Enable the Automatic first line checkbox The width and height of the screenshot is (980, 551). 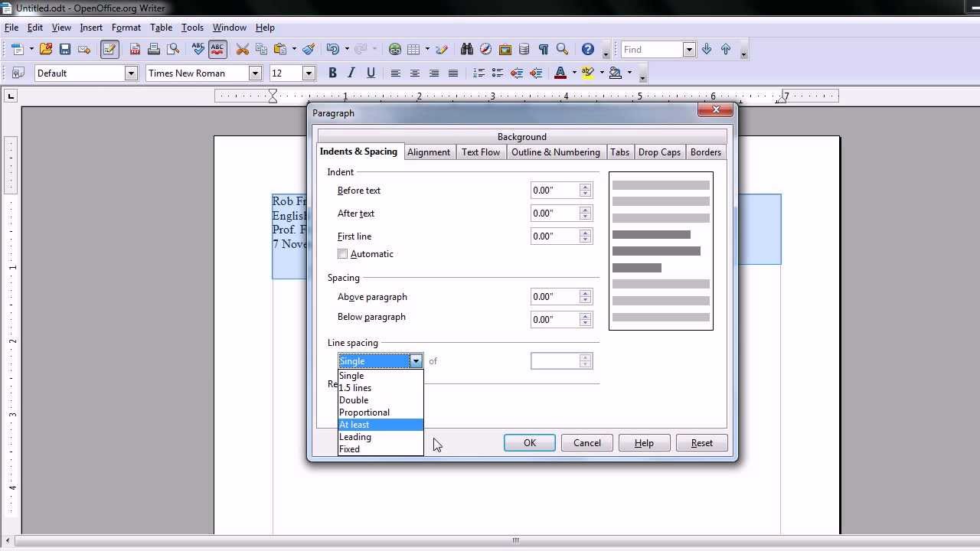pyautogui.click(x=343, y=254)
